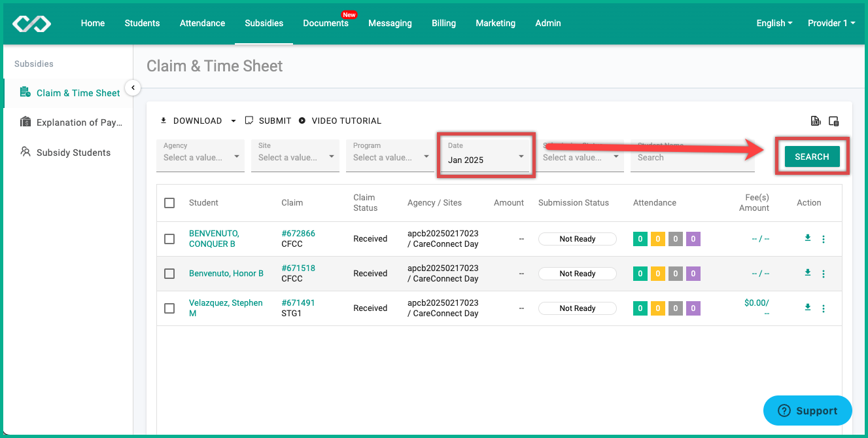Open the Admin menu

coord(548,23)
